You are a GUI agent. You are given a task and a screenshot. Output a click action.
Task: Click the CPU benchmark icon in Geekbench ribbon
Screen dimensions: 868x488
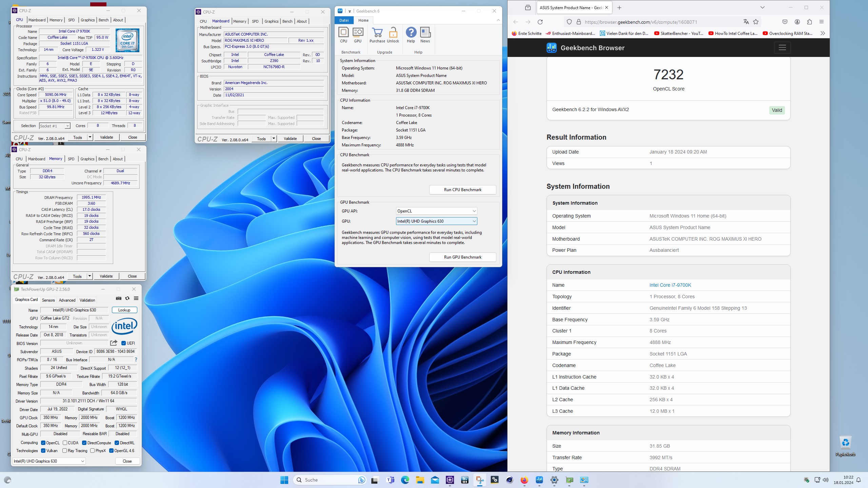coord(343,35)
